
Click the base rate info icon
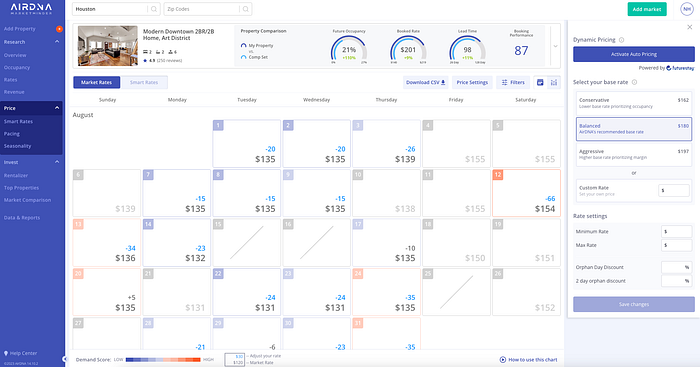[x=634, y=82]
